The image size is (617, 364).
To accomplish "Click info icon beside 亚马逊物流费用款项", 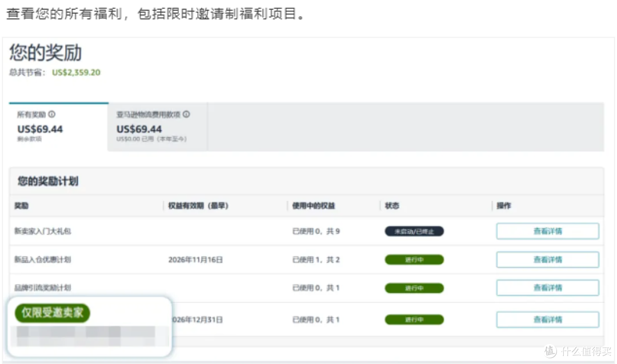I will click(x=186, y=114).
